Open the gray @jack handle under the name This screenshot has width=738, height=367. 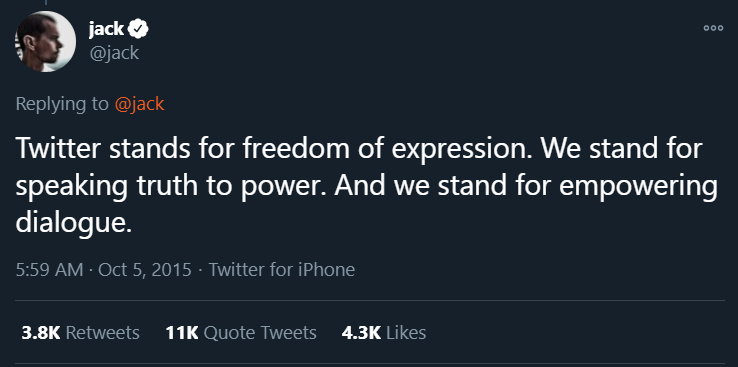114,53
